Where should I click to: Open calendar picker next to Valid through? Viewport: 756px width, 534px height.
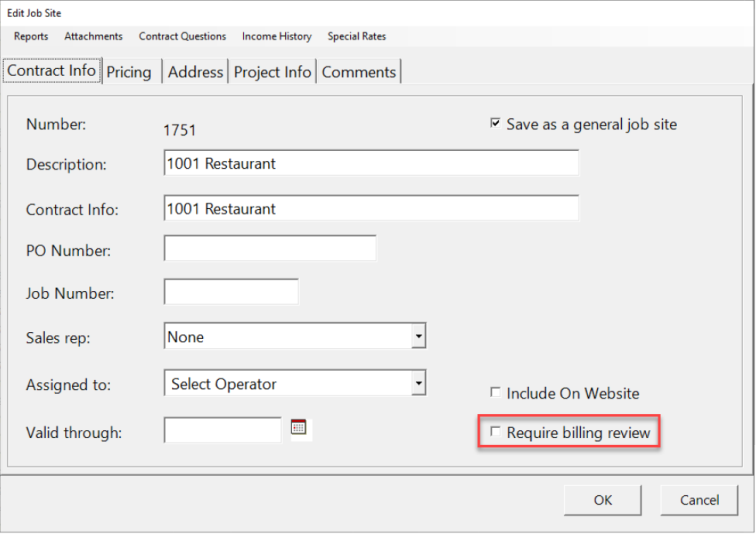(299, 428)
